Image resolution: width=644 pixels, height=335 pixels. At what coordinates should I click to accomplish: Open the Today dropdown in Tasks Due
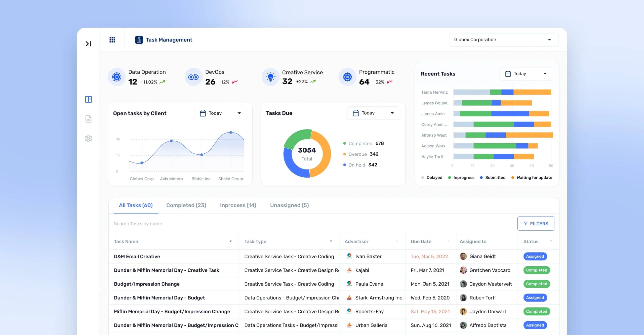click(373, 113)
